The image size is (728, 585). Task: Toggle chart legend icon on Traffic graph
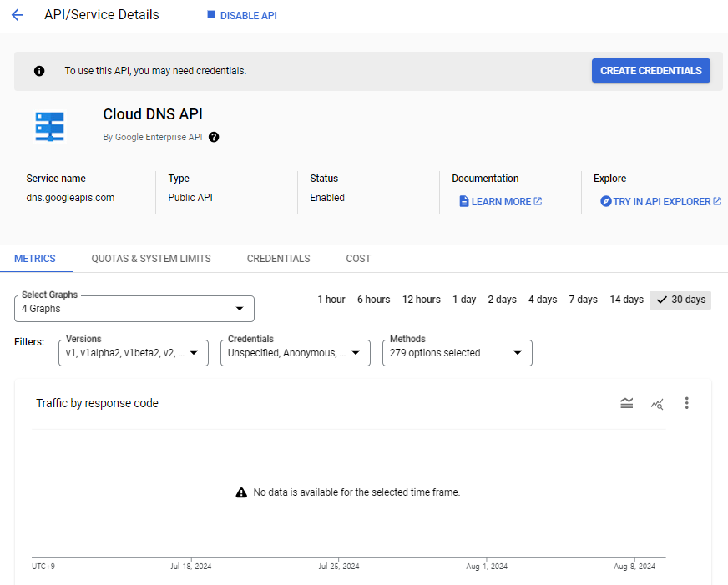tap(627, 403)
